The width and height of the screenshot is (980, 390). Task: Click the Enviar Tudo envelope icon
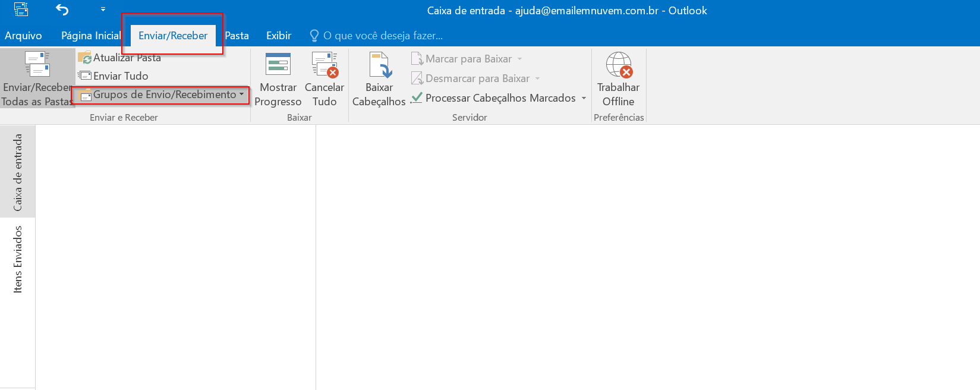(85, 76)
